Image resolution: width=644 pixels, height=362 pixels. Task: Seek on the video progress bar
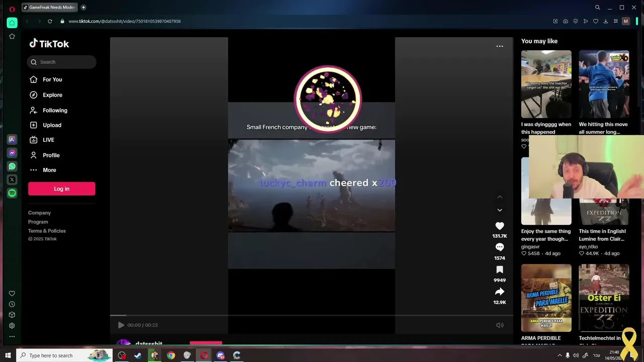click(x=311, y=315)
